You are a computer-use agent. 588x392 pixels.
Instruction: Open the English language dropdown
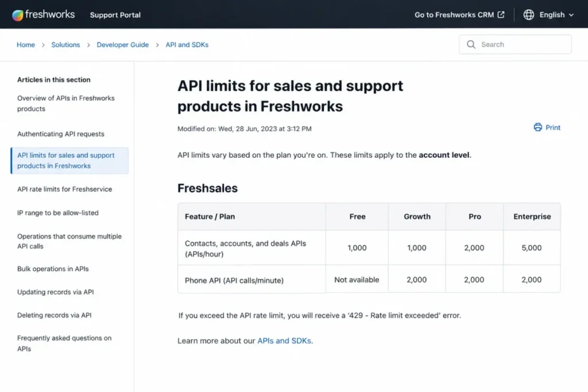tap(556, 14)
